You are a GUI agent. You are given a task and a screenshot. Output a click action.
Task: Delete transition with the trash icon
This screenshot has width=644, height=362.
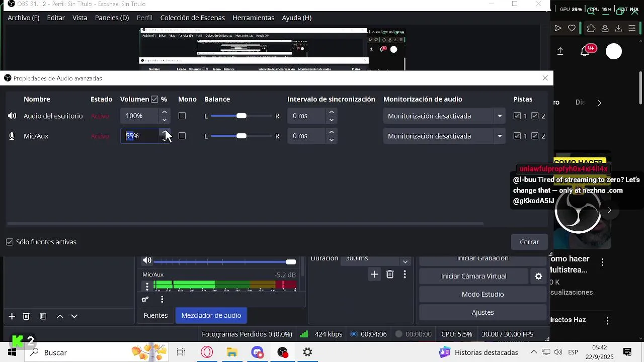click(x=390, y=274)
